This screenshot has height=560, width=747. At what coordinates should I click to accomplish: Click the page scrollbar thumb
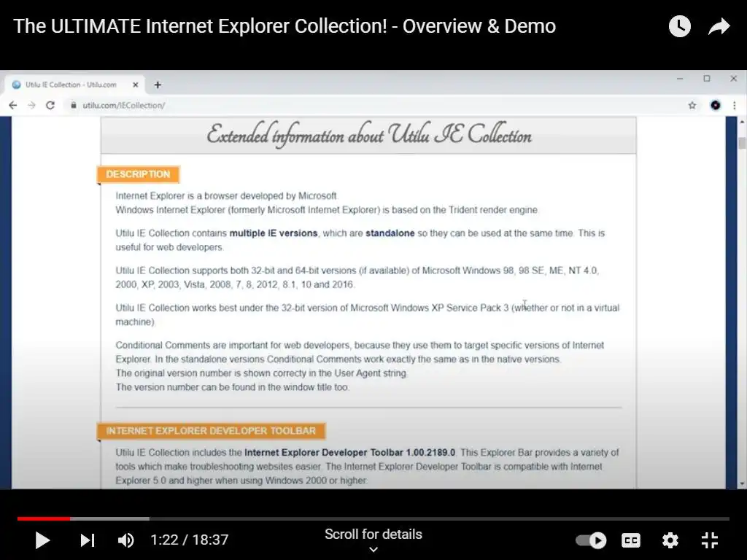tap(742, 142)
